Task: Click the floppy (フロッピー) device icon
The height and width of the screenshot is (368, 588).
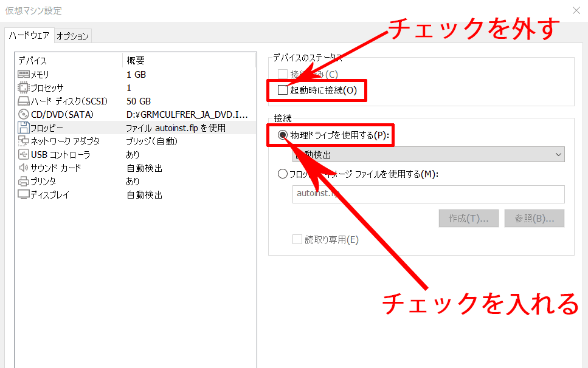Action: (24, 128)
